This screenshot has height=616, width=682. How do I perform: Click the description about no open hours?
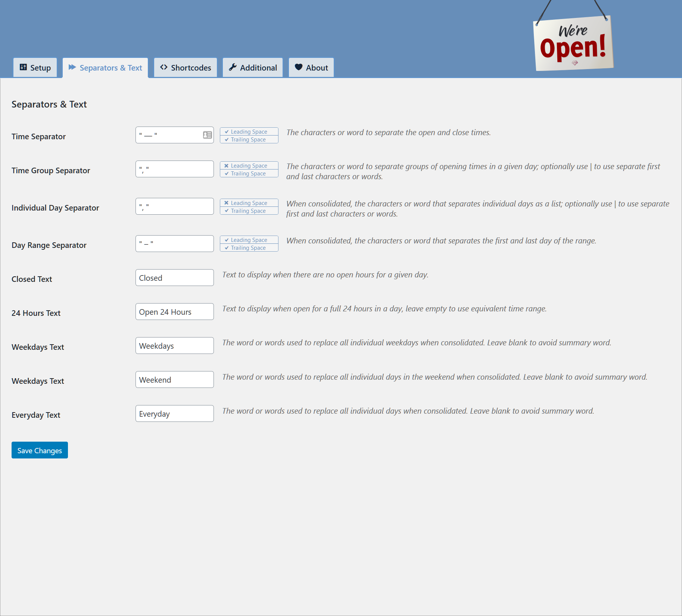(325, 275)
